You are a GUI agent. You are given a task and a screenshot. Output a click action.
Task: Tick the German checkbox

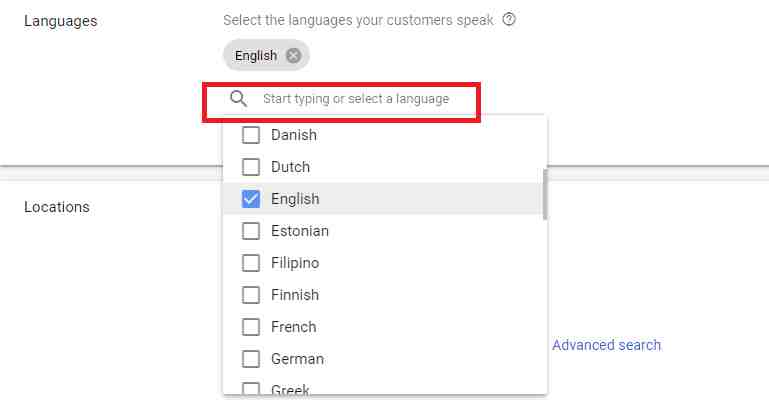(x=251, y=359)
